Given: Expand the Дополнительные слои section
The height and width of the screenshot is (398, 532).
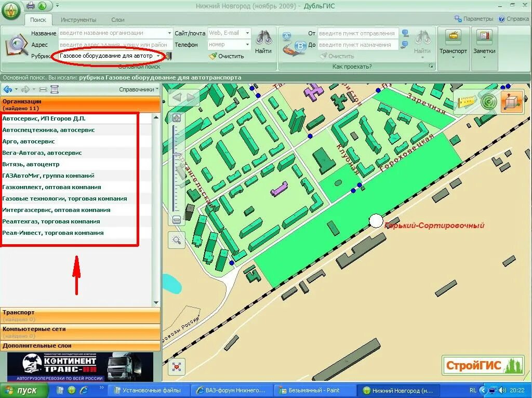Looking at the screenshot, I should 80,346.
